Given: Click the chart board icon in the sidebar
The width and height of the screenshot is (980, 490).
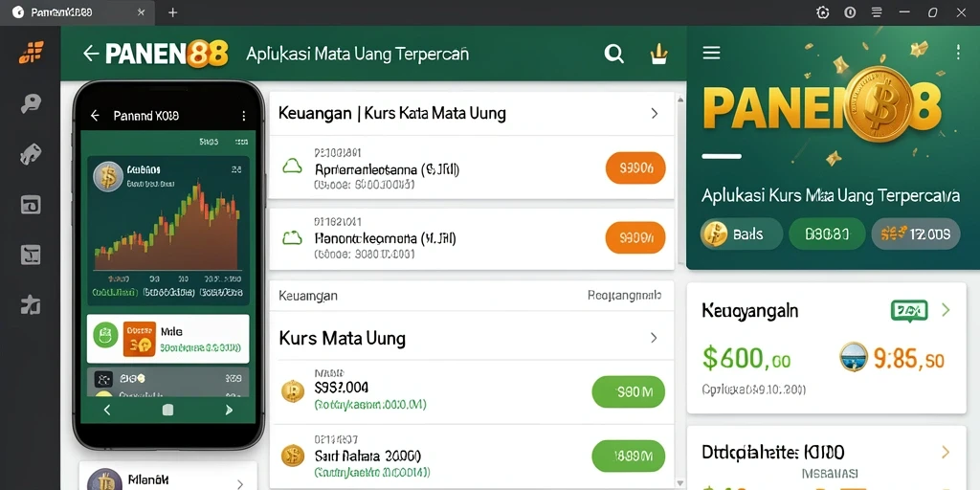Looking at the screenshot, I should [x=31, y=255].
